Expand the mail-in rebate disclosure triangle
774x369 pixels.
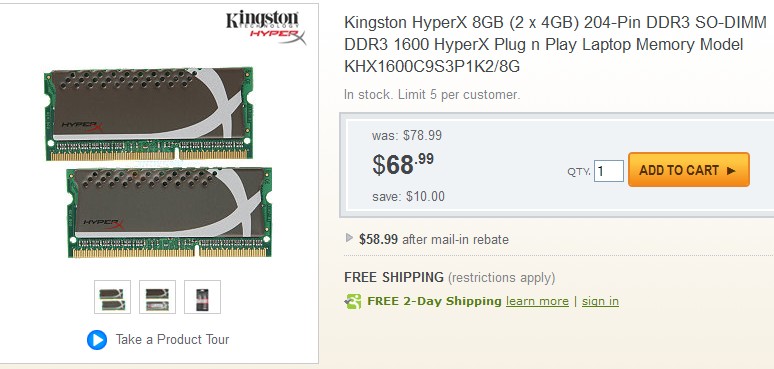click(x=349, y=238)
